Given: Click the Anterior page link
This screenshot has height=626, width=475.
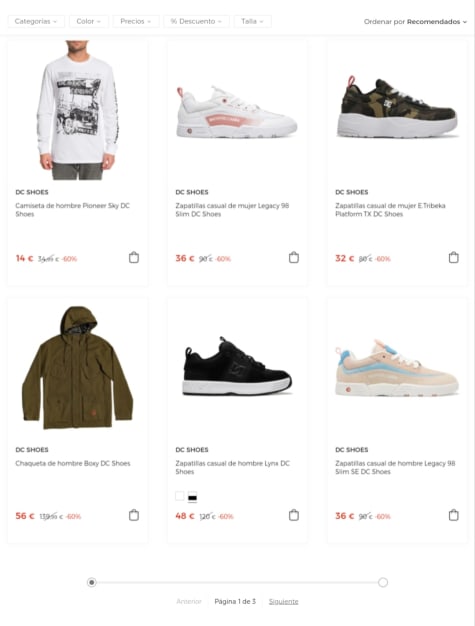Looking at the screenshot, I should (189, 601).
